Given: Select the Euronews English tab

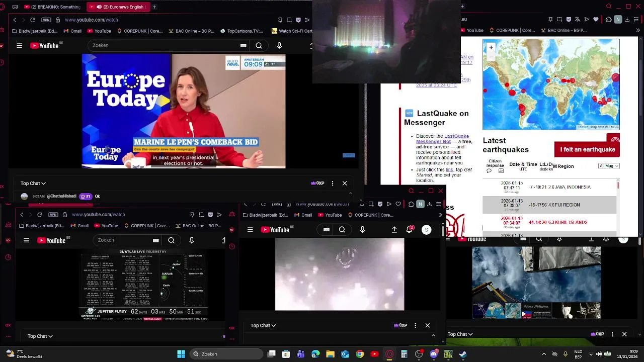Looking at the screenshot, I should [118, 7].
